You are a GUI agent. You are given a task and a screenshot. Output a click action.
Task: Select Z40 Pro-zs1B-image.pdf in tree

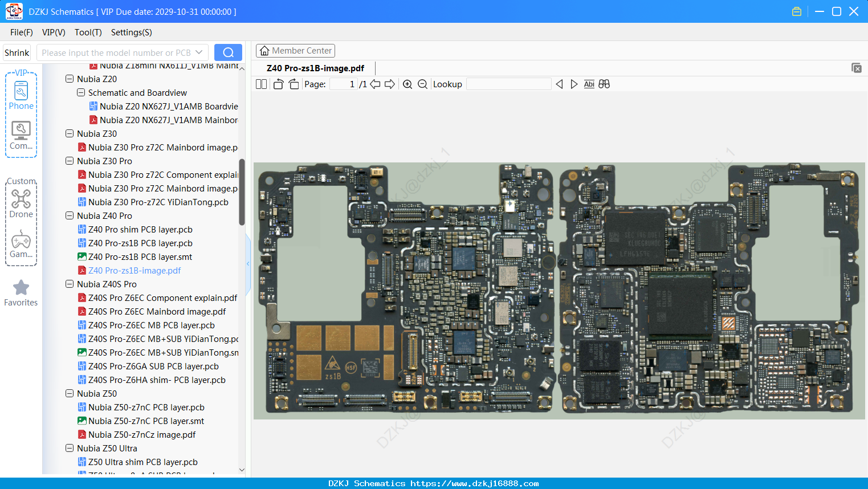(129, 271)
